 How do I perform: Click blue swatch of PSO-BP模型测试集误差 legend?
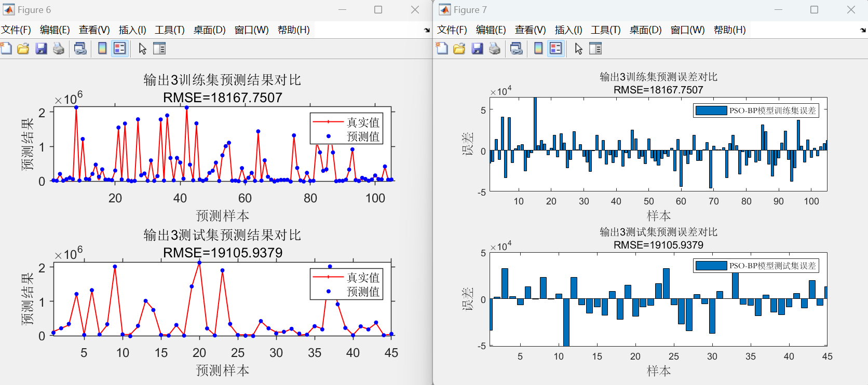coord(711,266)
